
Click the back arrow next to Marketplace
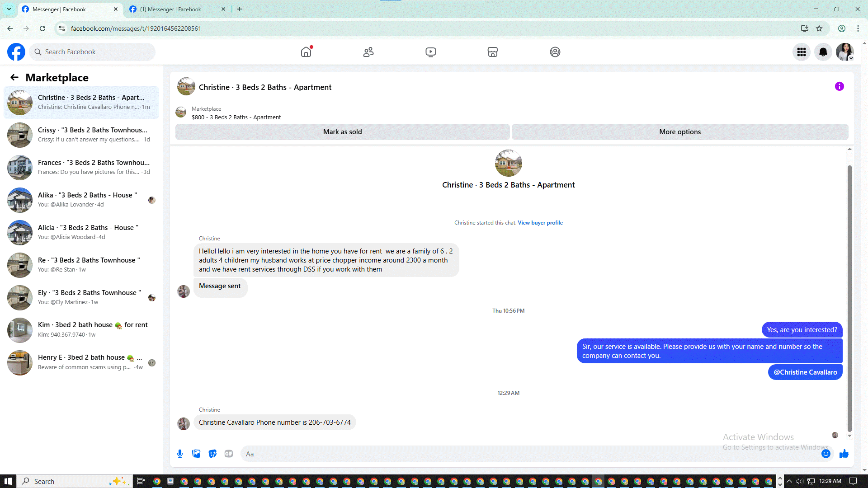[x=14, y=77]
